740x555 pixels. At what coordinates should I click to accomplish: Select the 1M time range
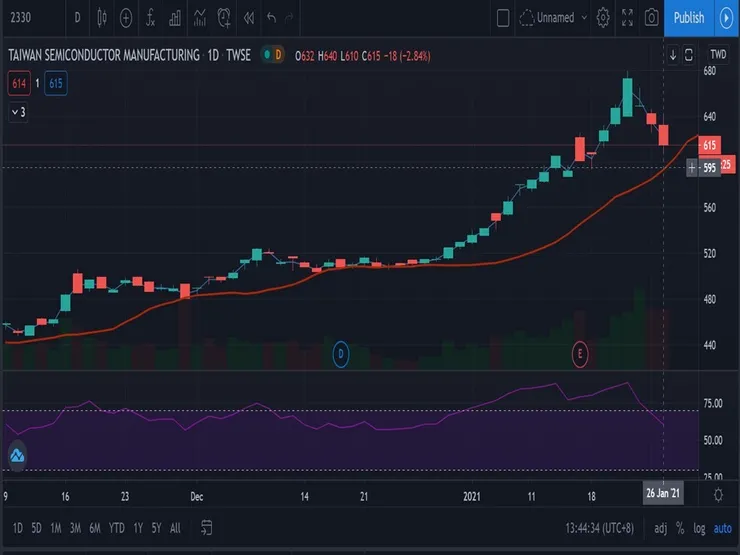pos(56,528)
